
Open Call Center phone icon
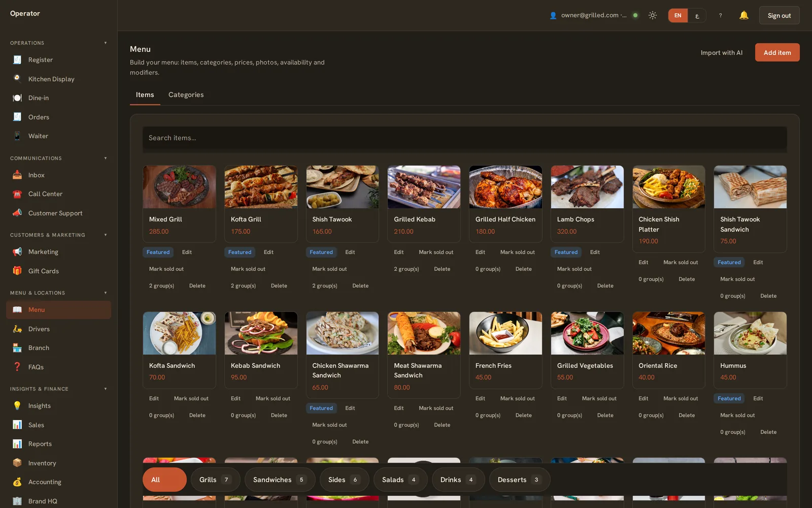pyautogui.click(x=17, y=194)
